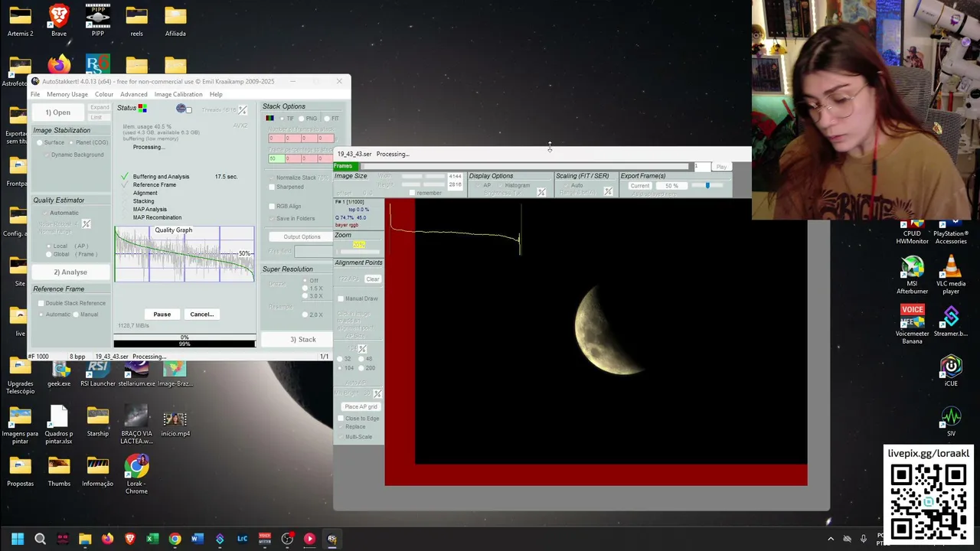
Task: Click the AP Size adjust icon
Action: (x=362, y=349)
